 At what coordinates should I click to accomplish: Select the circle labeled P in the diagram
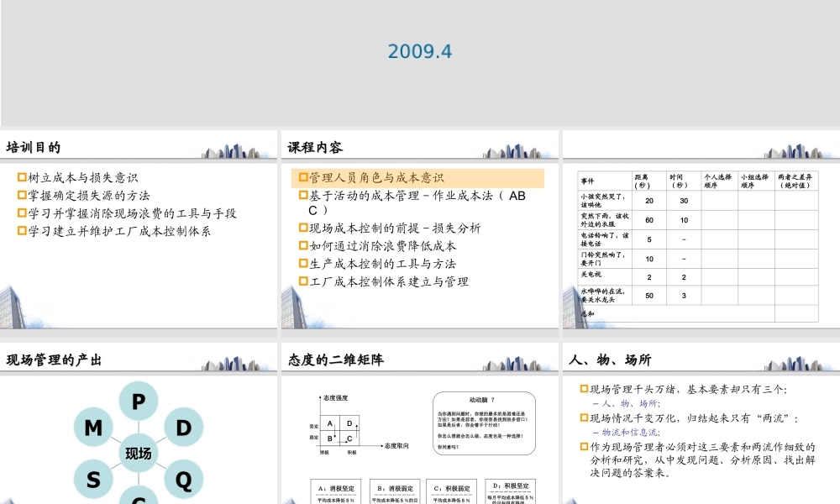[x=137, y=402]
